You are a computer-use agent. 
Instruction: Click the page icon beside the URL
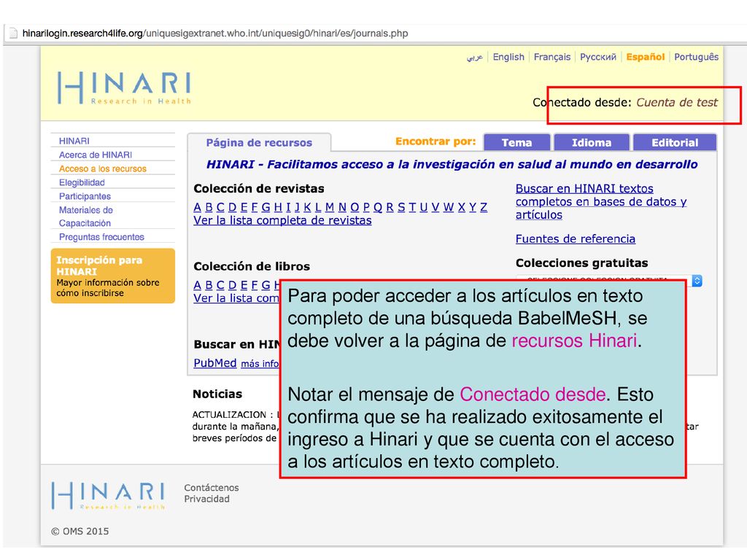tap(13, 34)
